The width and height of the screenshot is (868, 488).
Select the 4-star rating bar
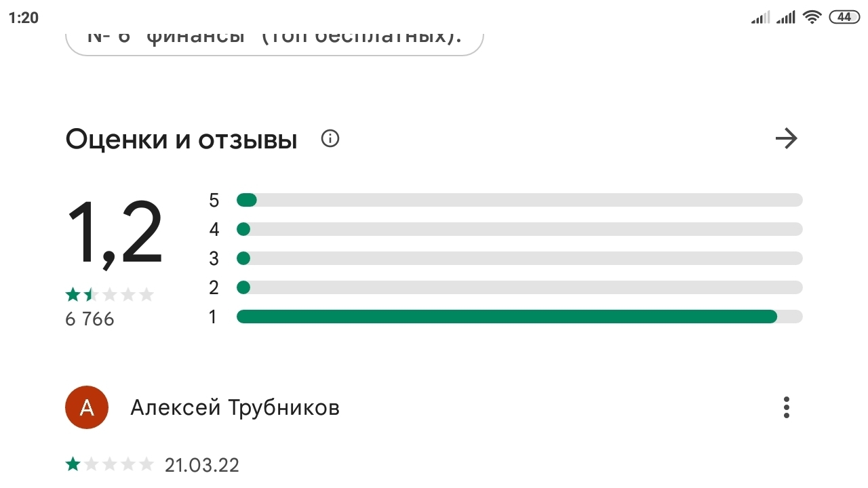click(519, 229)
